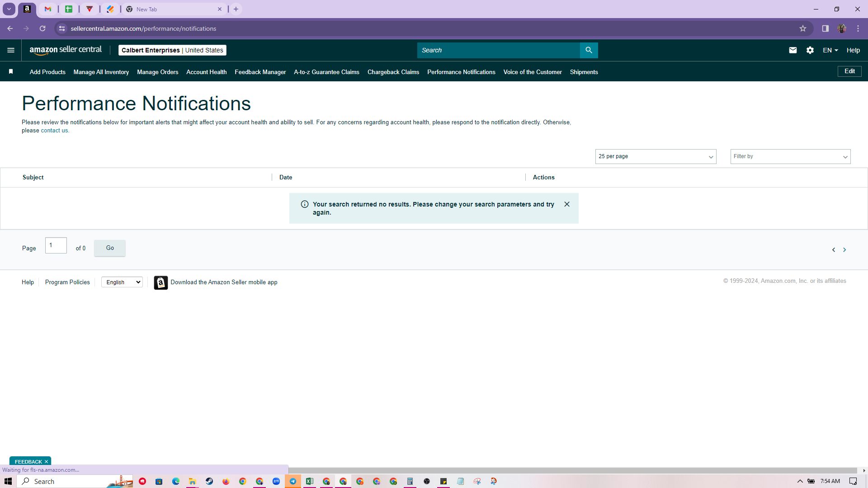The width and height of the screenshot is (868, 488).
Task: Open Shipments nav item
Action: [x=584, y=72]
